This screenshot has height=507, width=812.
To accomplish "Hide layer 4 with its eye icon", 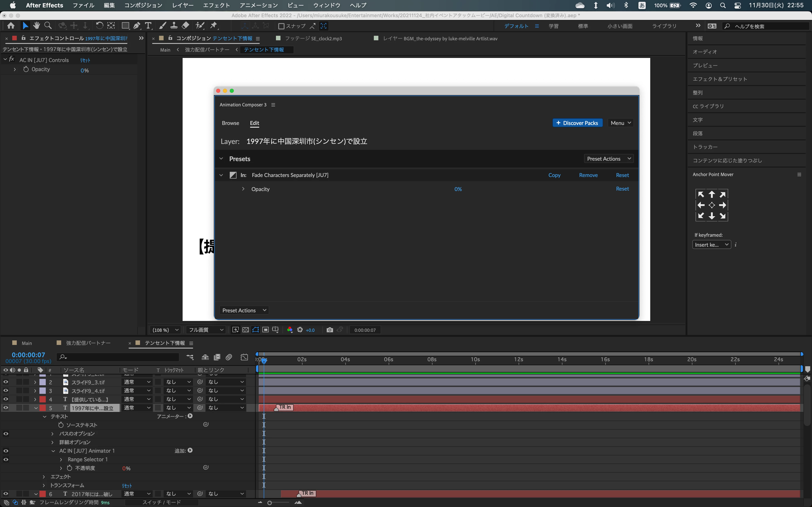I will tap(6, 399).
